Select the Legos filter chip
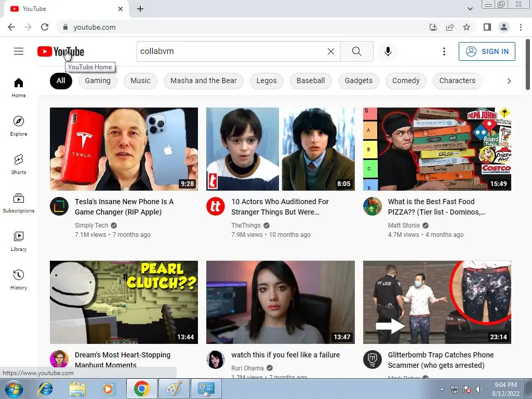The image size is (532, 399). (267, 81)
